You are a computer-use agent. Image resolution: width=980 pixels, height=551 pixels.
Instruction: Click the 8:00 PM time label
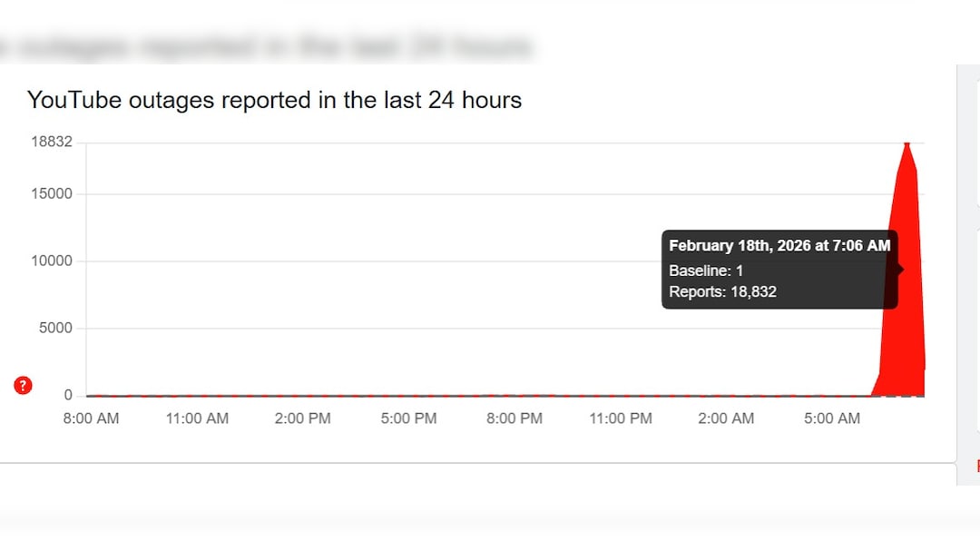point(514,418)
